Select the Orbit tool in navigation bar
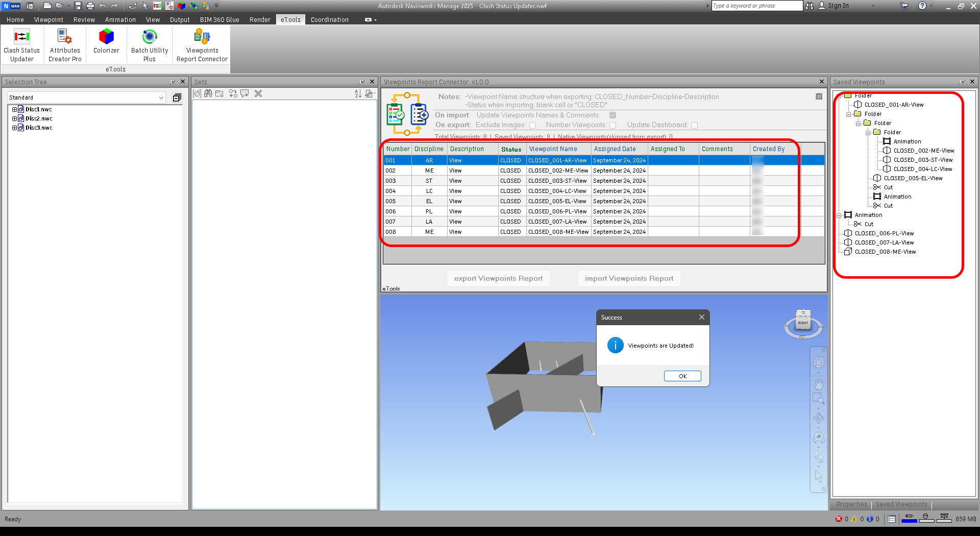This screenshot has height=536, width=980. pos(819,418)
